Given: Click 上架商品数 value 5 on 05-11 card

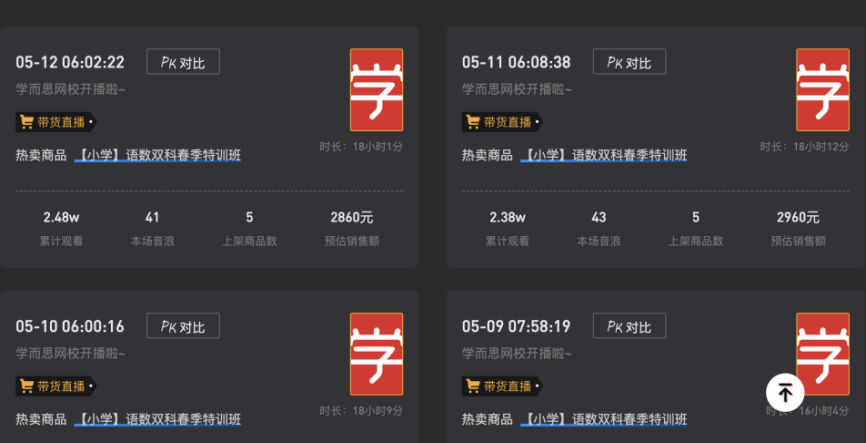Looking at the screenshot, I should 696,218.
